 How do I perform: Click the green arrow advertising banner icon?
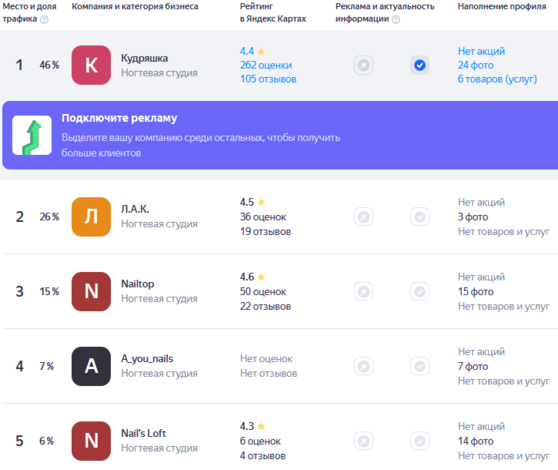(32, 135)
